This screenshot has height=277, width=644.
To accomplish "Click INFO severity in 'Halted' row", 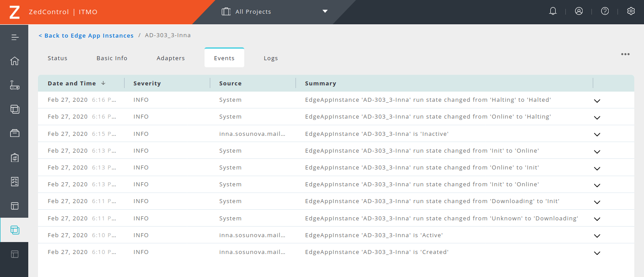I will click(x=141, y=100).
